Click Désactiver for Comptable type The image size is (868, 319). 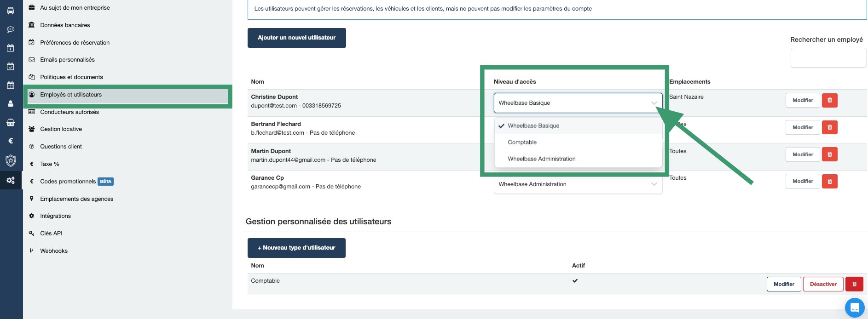point(823,284)
